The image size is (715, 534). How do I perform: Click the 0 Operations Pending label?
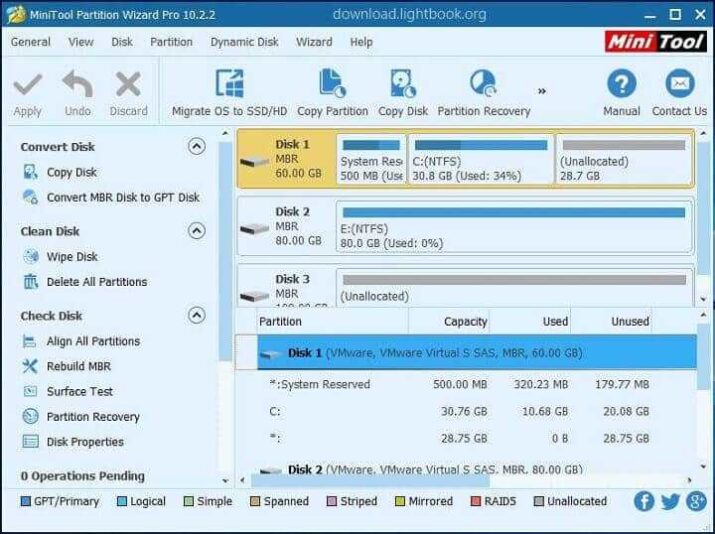[x=83, y=476]
